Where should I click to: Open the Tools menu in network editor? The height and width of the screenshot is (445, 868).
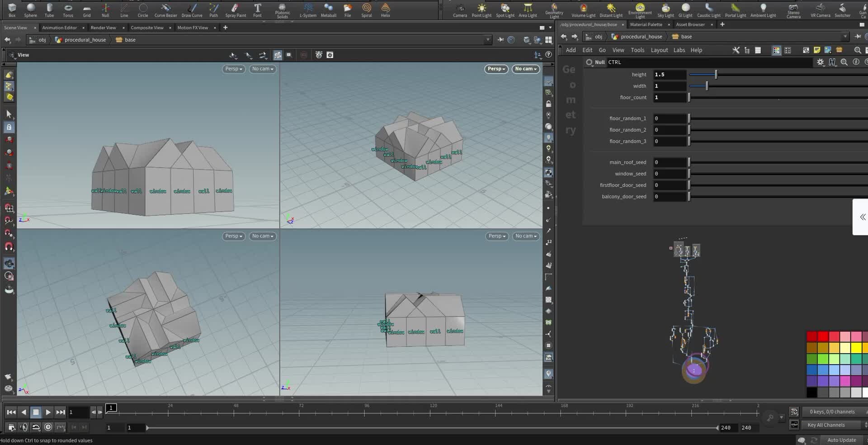pos(637,50)
